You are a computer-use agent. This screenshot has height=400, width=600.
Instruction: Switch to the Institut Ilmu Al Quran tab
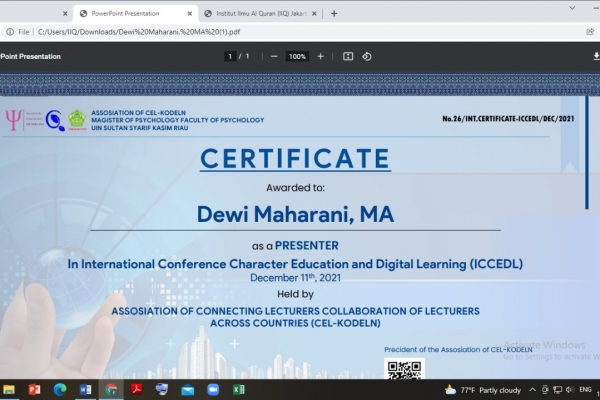click(x=261, y=13)
